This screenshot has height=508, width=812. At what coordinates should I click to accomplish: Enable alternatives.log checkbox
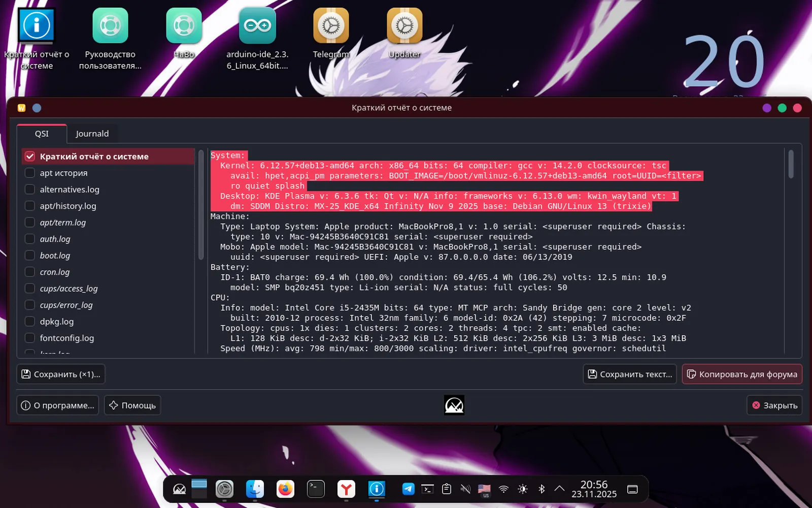click(30, 189)
